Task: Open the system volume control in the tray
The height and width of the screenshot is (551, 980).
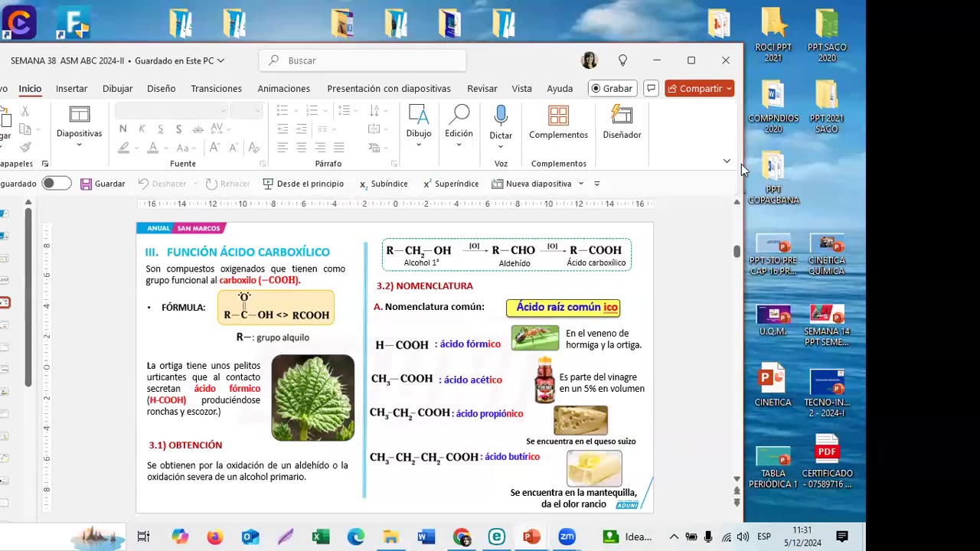Action: pyautogui.click(x=743, y=536)
